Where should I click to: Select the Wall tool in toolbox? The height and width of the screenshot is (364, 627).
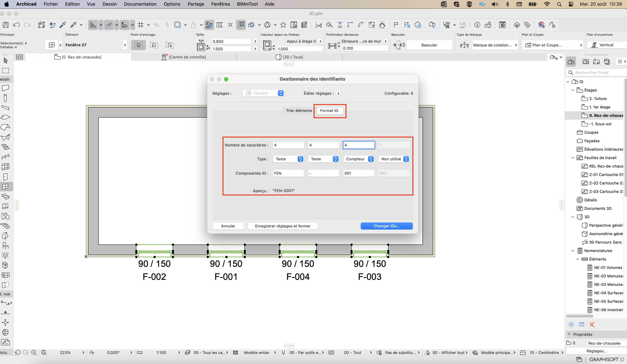[5, 88]
